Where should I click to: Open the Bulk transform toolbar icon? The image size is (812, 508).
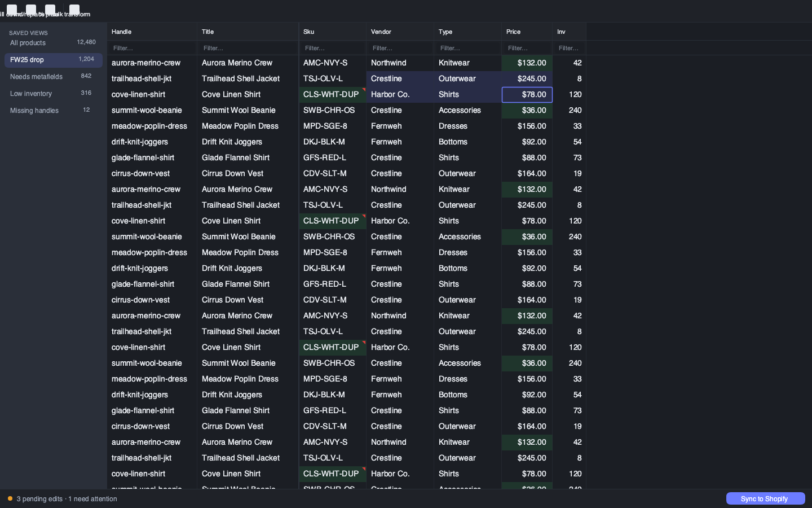click(74, 10)
